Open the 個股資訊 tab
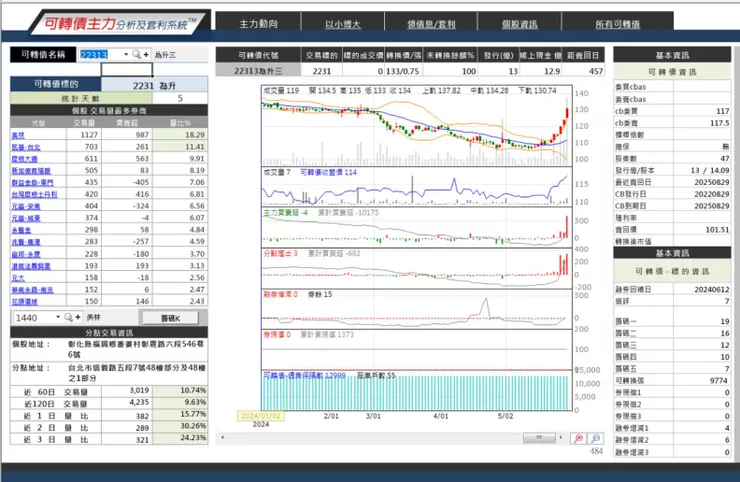Viewport: 740px width, 482px height. point(520,24)
